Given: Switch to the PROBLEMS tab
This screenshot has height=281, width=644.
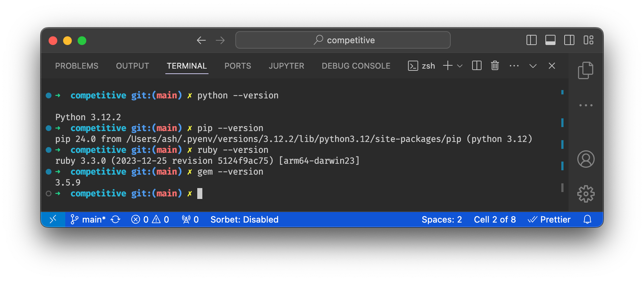Looking at the screenshot, I should pos(77,66).
